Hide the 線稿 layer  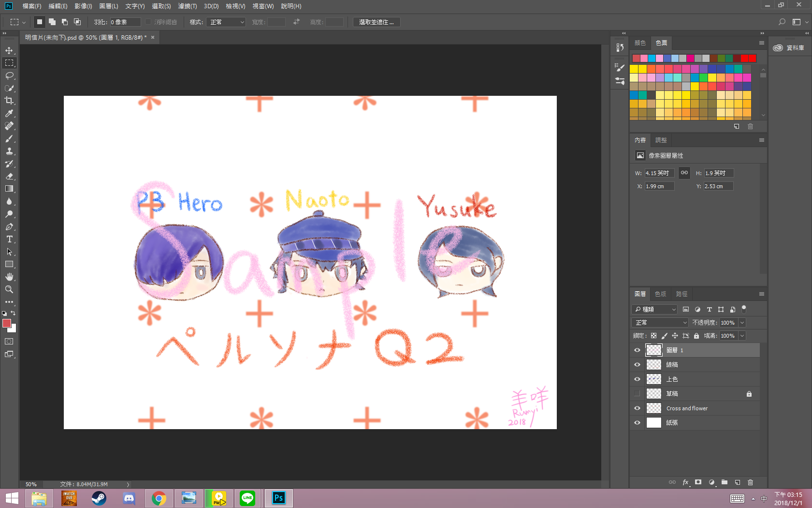(637, 365)
